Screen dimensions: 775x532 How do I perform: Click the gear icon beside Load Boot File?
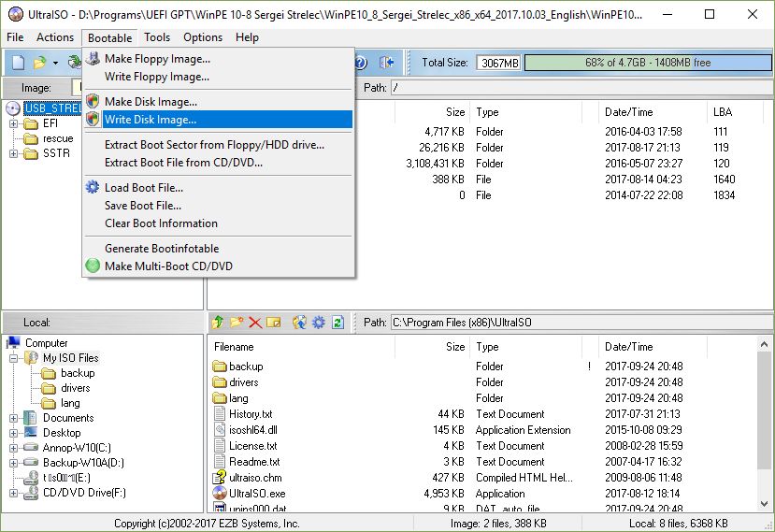coord(93,187)
